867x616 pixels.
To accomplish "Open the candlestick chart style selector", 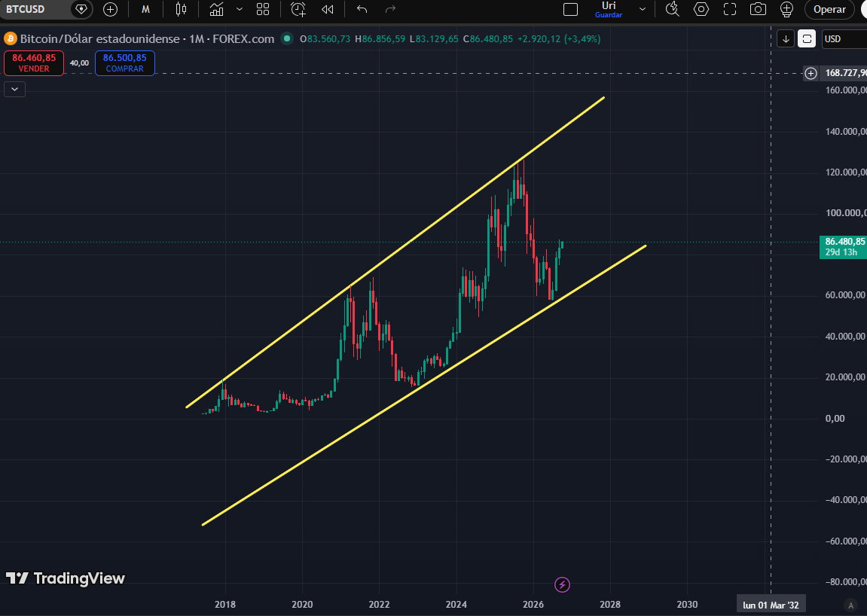I will (181, 9).
